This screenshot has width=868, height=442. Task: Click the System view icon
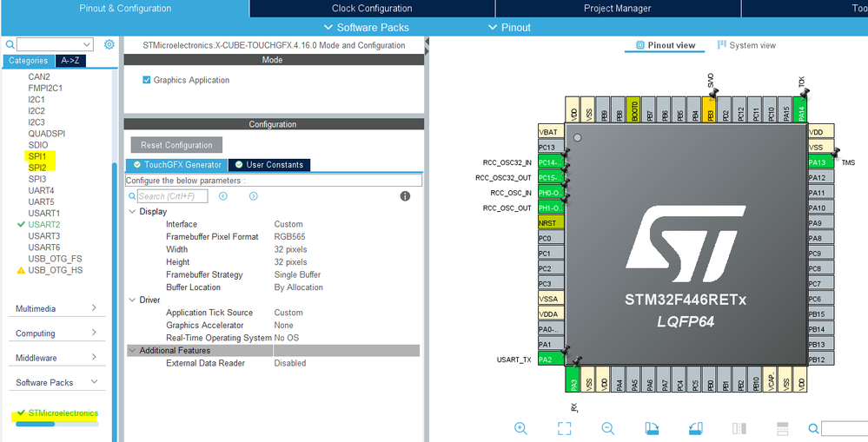[722, 45]
